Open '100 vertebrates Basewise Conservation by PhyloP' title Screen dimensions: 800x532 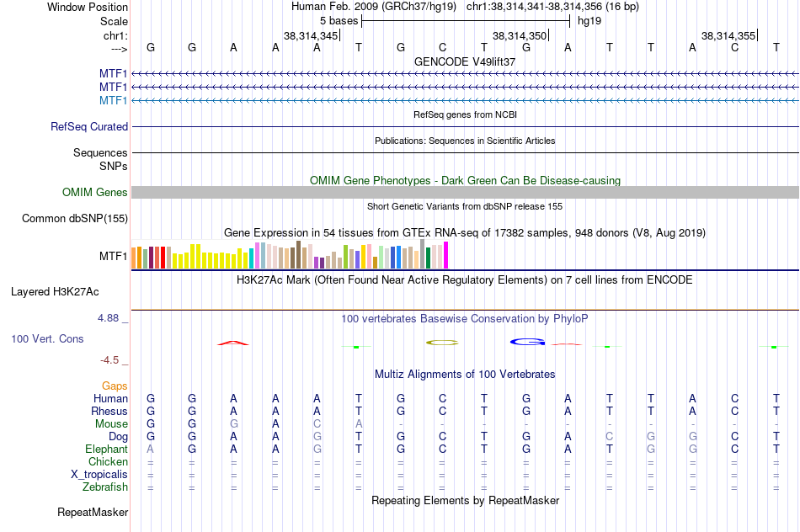click(465, 319)
